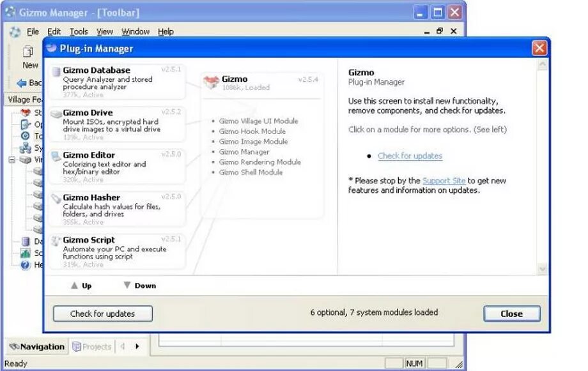
Task: Select Gizmo Manager list entry
Action: click(244, 152)
